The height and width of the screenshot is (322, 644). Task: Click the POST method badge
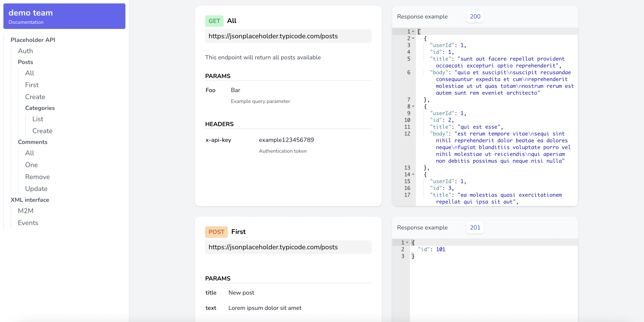click(x=216, y=232)
